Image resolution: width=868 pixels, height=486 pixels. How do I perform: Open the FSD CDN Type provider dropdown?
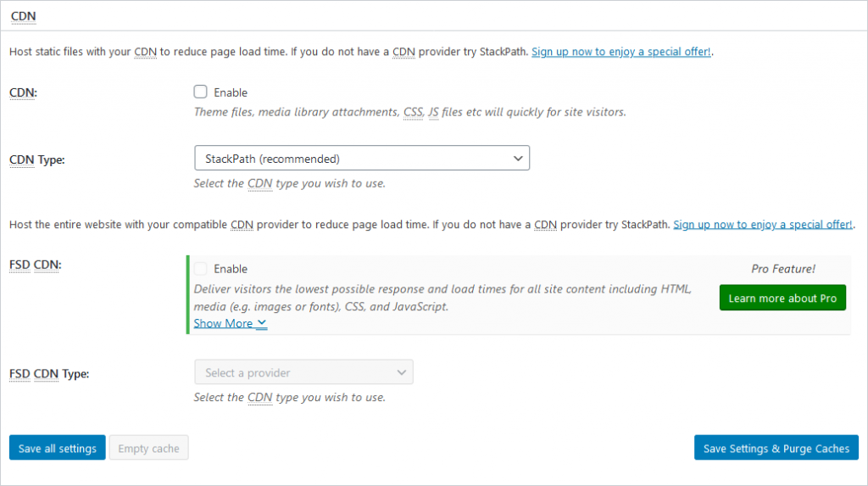304,372
